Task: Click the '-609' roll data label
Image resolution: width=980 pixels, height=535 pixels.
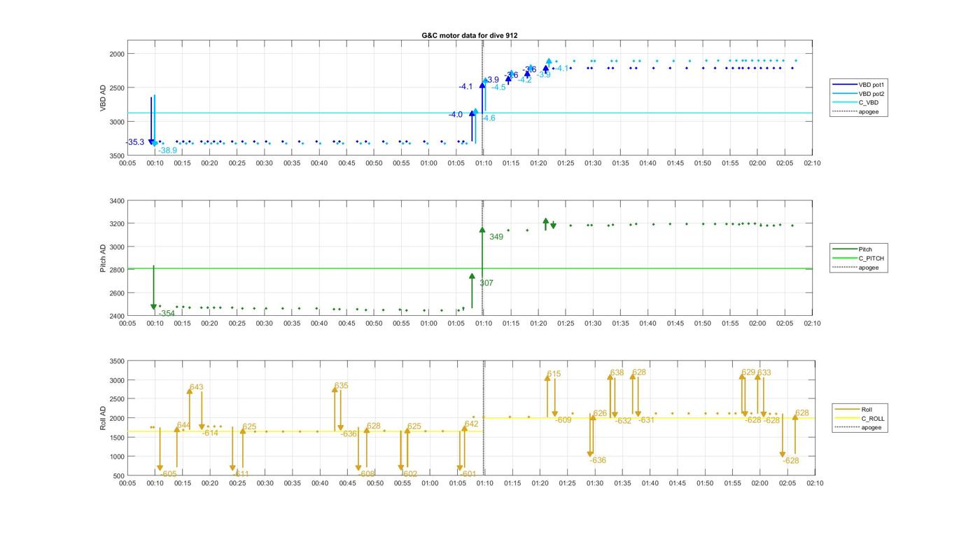Action: (x=563, y=420)
